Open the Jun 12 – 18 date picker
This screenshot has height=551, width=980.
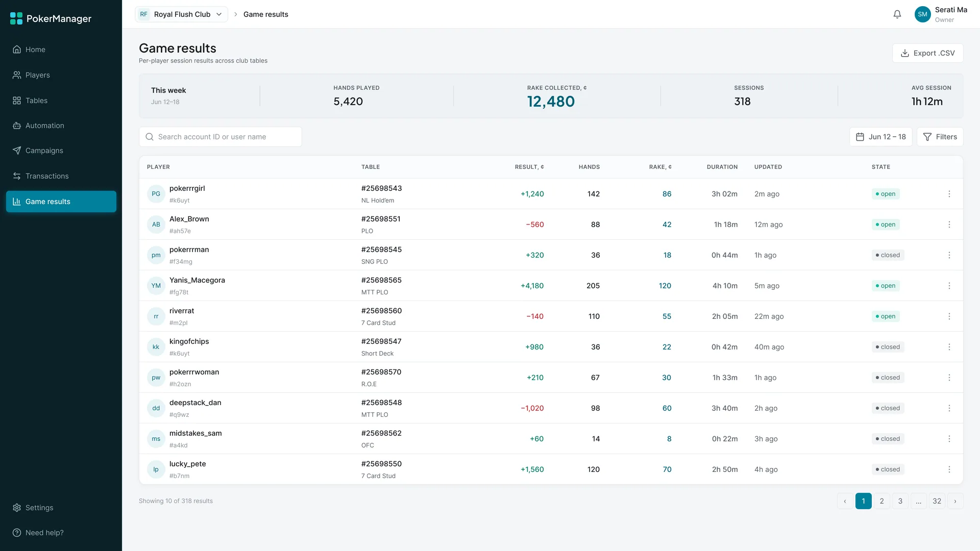coord(880,137)
